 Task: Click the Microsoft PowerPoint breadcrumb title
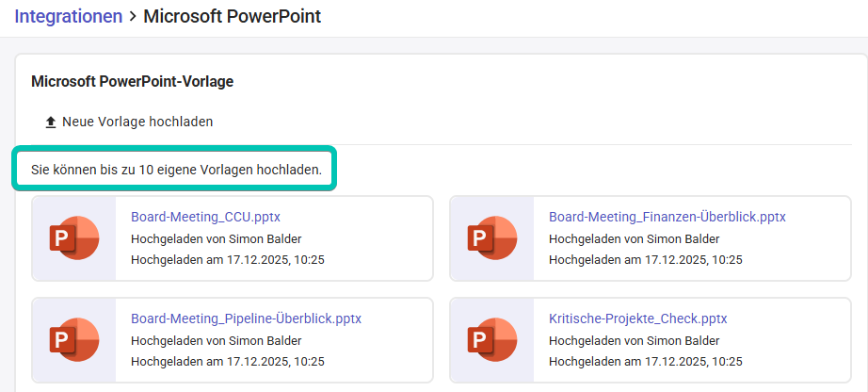232,16
